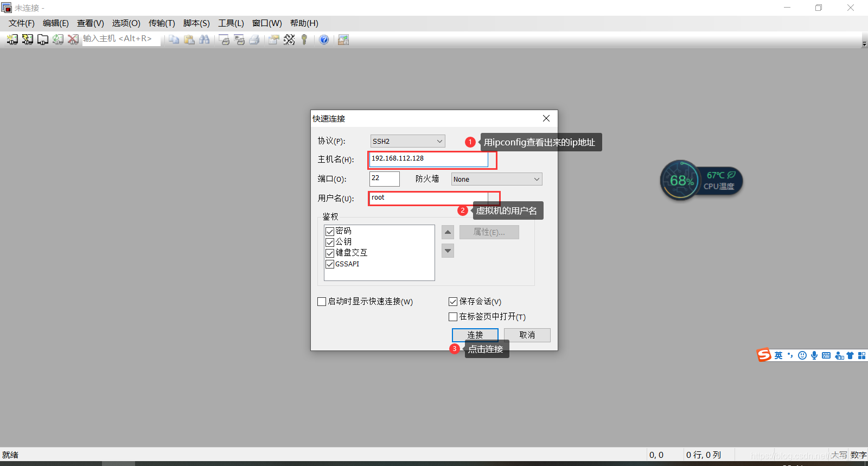Enable 在标签页中打开 checkbox
Screen dimensions: 868x466
[453, 317]
